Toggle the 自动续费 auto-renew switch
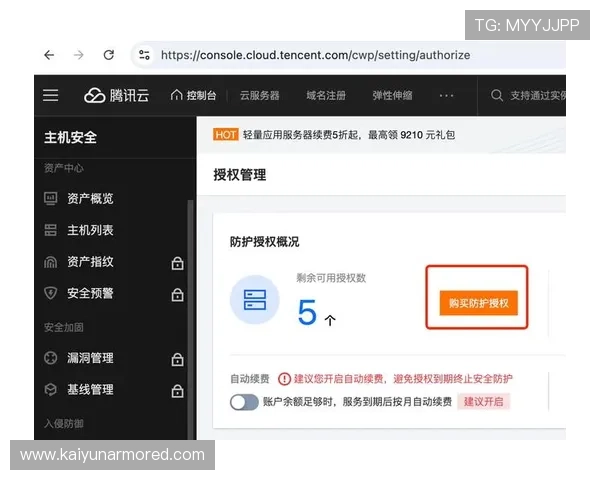The height and width of the screenshot is (480, 600). pos(244,402)
